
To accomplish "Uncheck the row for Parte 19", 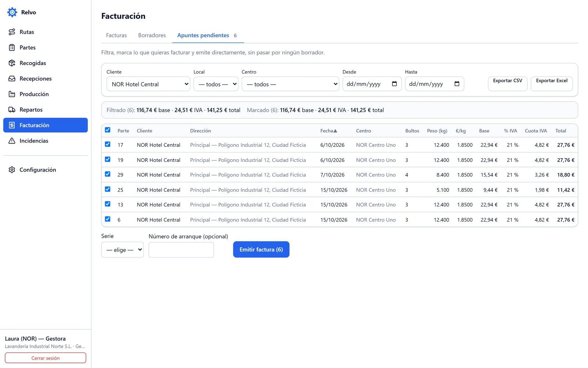I will point(108,159).
